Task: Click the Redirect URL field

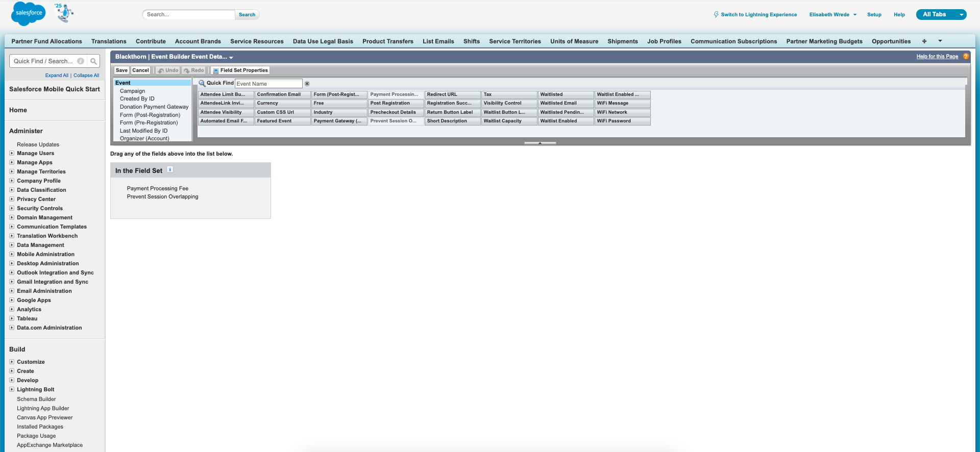Action: pyautogui.click(x=452, y=94)
